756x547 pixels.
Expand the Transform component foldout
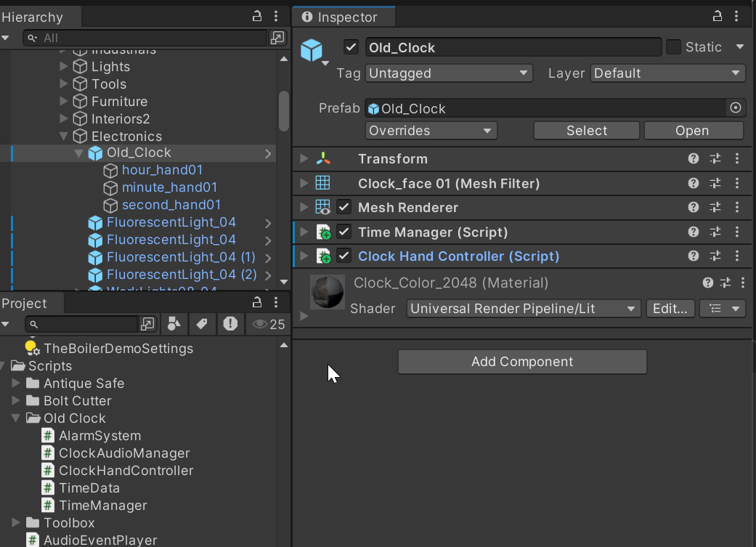coord(304,158)
